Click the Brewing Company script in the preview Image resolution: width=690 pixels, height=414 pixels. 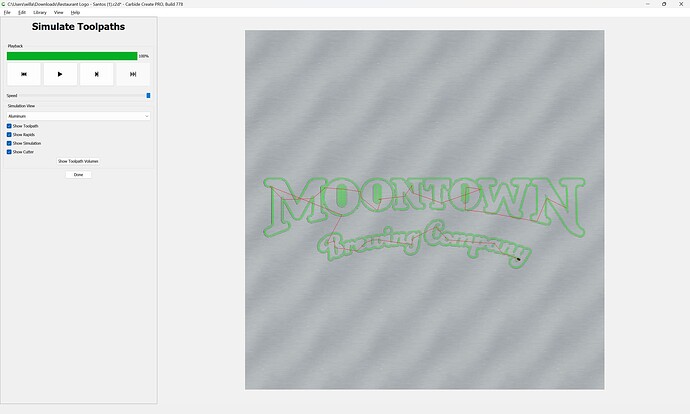(x=424, y=244)
